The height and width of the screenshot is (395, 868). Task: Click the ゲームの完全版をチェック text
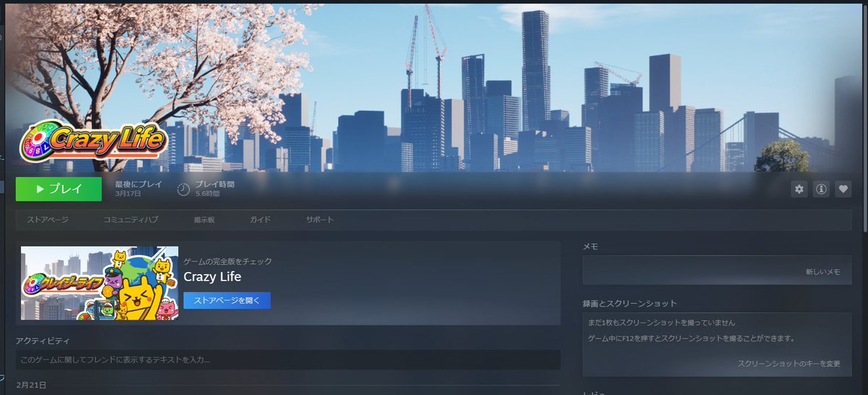227,262
